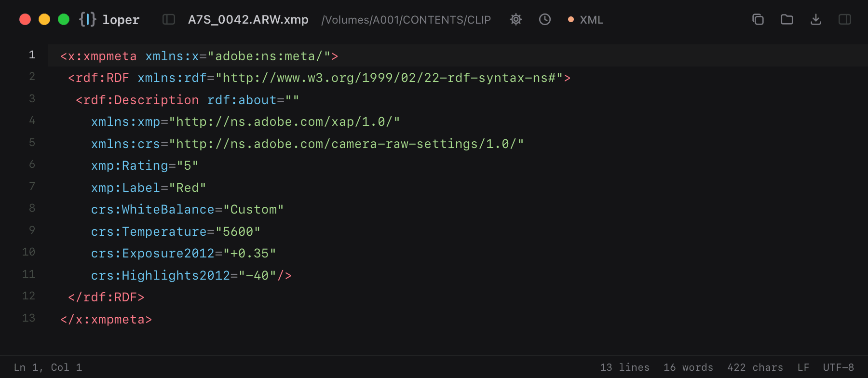This screenshot has width=868, height=378.
Task: Click the opening <x:xmpmeta tag on line 1
Action: [98, 56]
